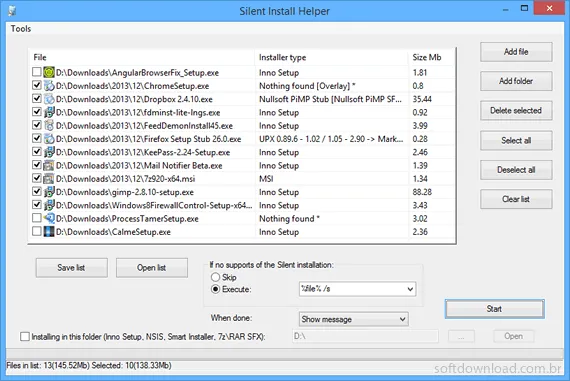Uncheck the Dropbox 2.4.10.exe checkbox

point(36,99)
